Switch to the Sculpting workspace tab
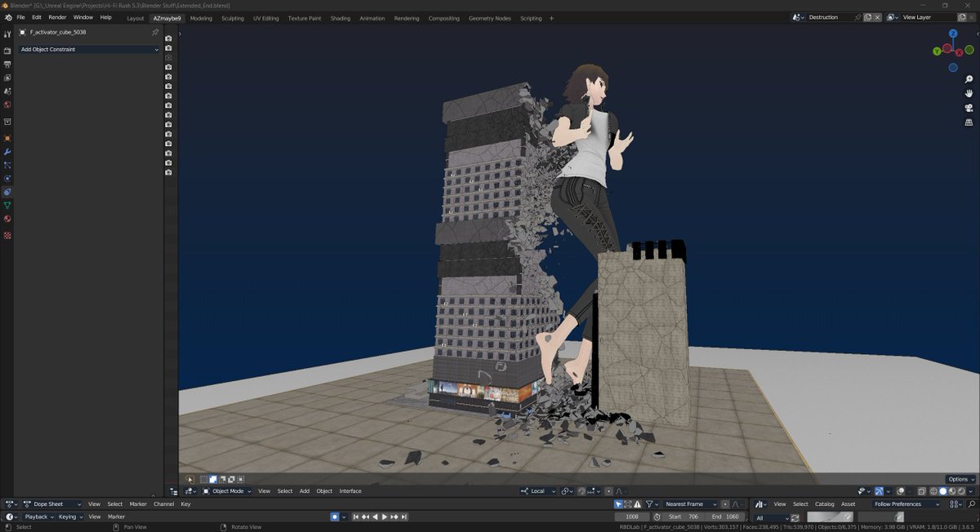Viewport: 980px width, 532px height. pos(233,18)
